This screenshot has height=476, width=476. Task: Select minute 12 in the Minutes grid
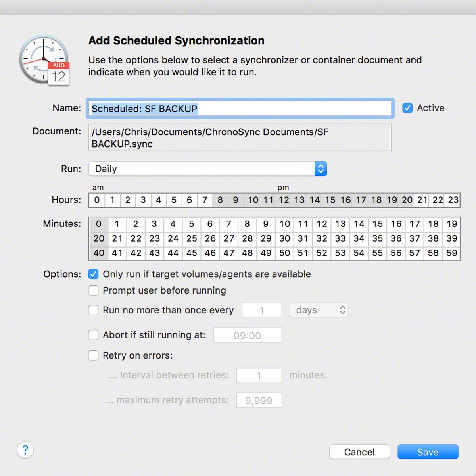click(x=322, y=224)
